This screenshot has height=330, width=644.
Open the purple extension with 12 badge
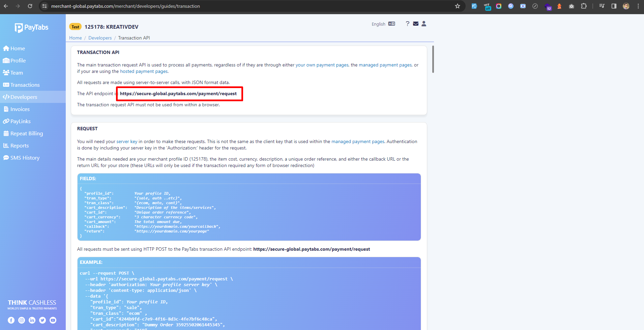(x=548, y=6)
